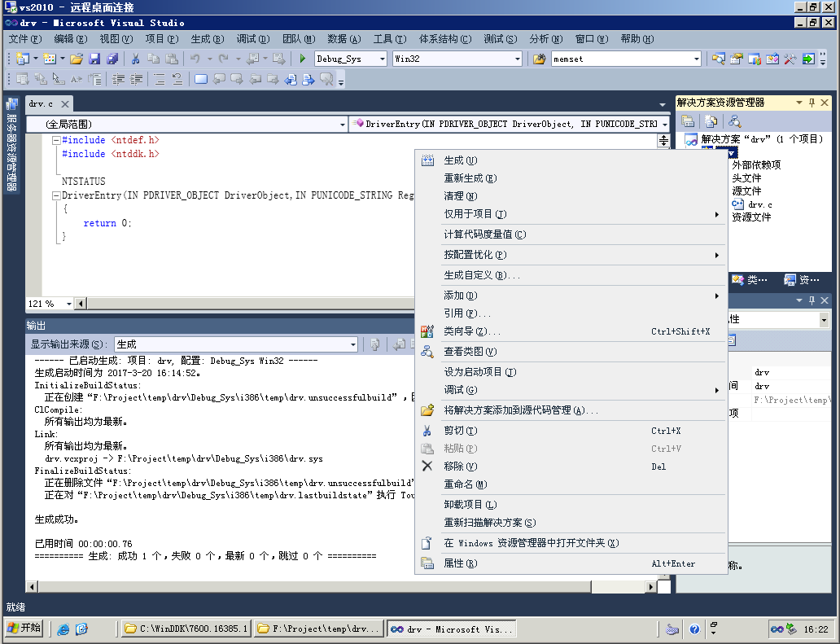The width and height of the screenshot is (840, 644).
Task: Select the 源文件 folder in Solution Explorer
Action: (x=746, y=191)
